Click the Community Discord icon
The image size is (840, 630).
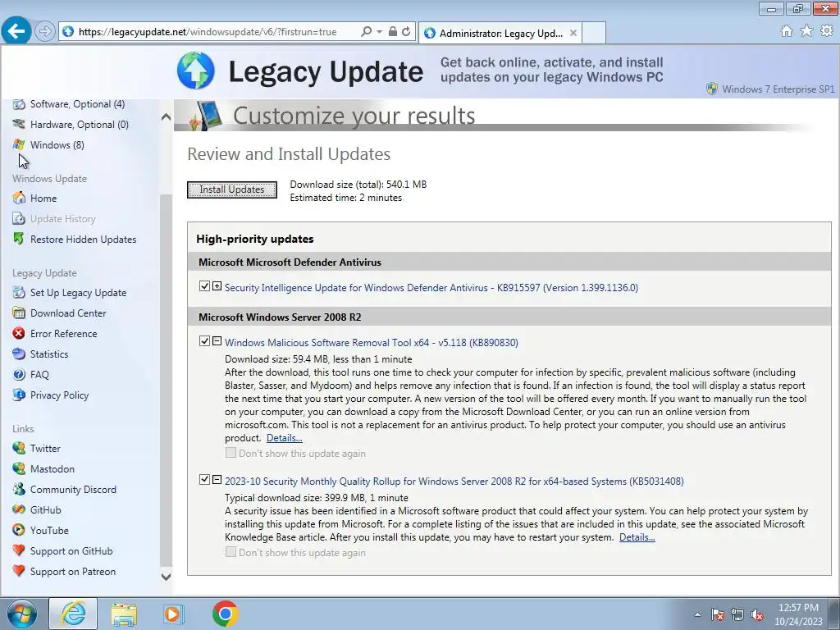[19, 489]
